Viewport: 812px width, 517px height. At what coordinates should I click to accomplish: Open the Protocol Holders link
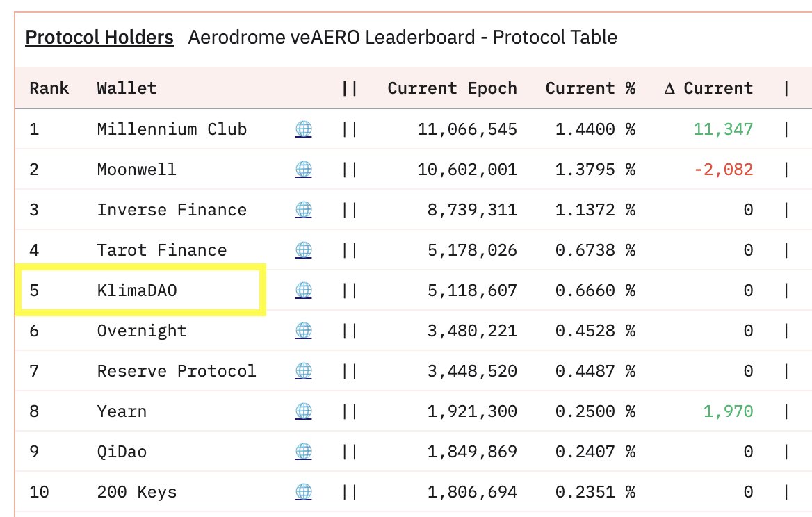[x=99, y=38]
